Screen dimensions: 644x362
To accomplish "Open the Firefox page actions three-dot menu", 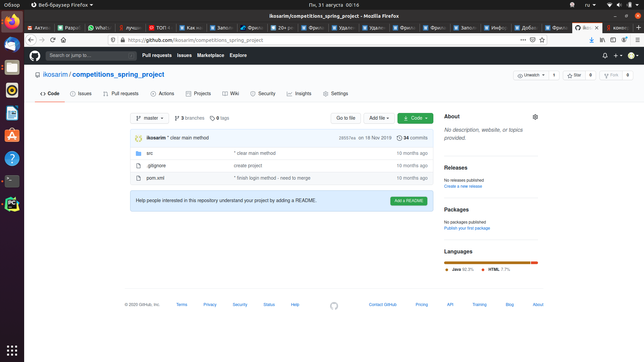I will click(523, 40).
